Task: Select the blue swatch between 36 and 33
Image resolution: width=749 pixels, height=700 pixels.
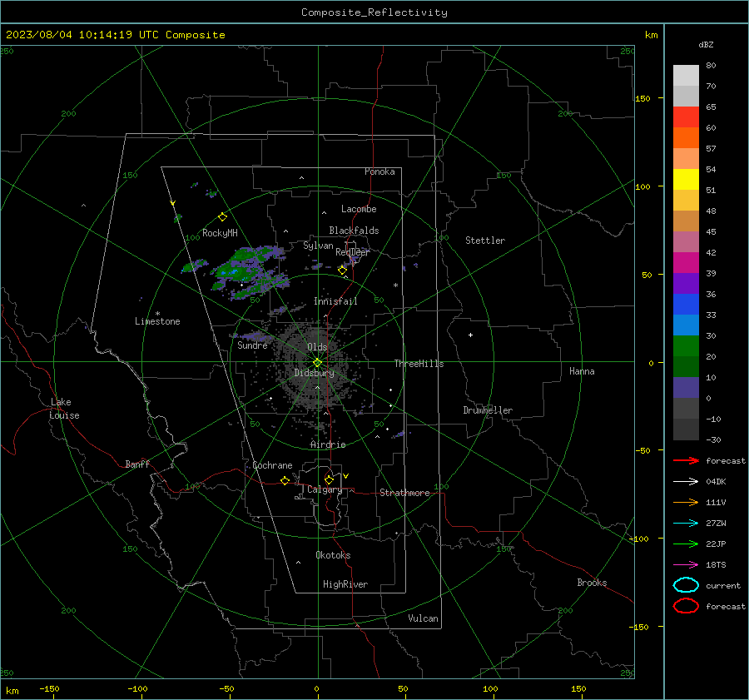Action: (x=686, y=305)
